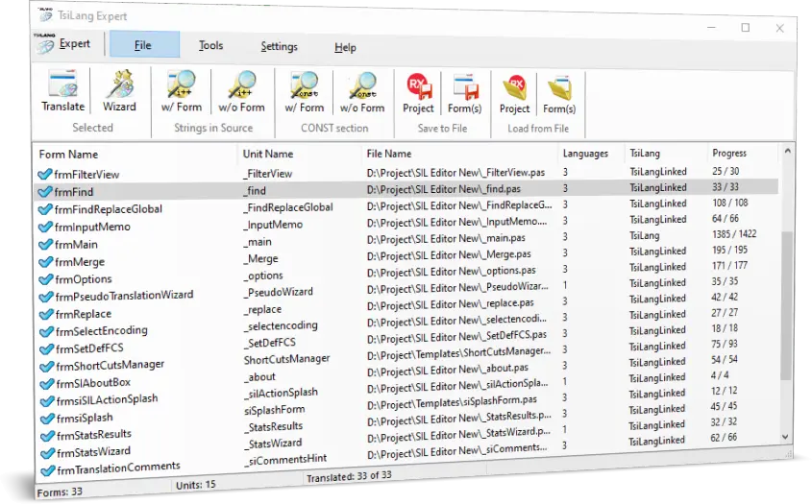Click the scrollbar up arrow
The height and width of the screenshot is (504, 812).
click(787, 151)
